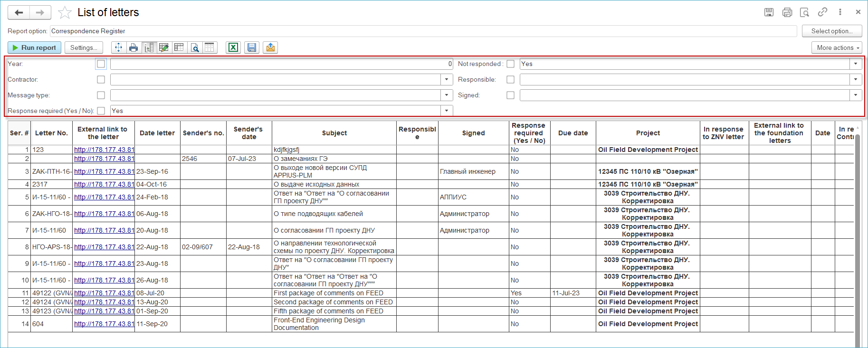Enable the Year filter checkbox
This screenshot has height=348, width=868.
point(101,64)
